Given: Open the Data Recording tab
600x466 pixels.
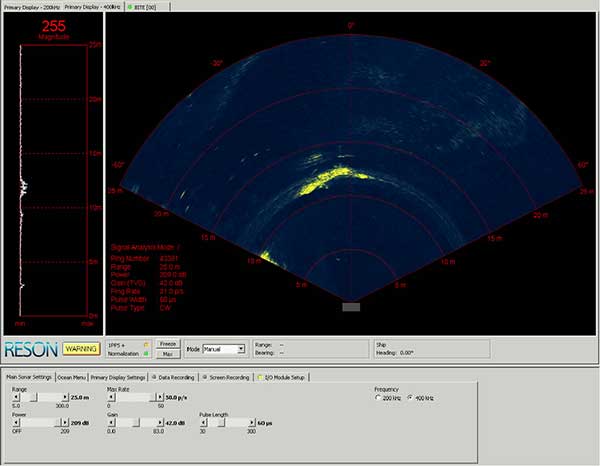Looking at the screenshot, I should pyautogui.click(x=173, y=377).
